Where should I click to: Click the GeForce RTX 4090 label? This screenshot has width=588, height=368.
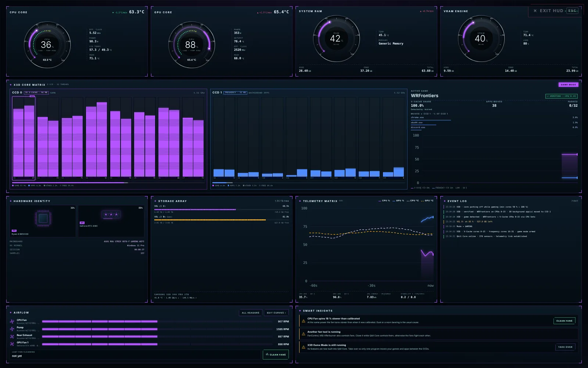pyautogui.click(x=89, y=226)
